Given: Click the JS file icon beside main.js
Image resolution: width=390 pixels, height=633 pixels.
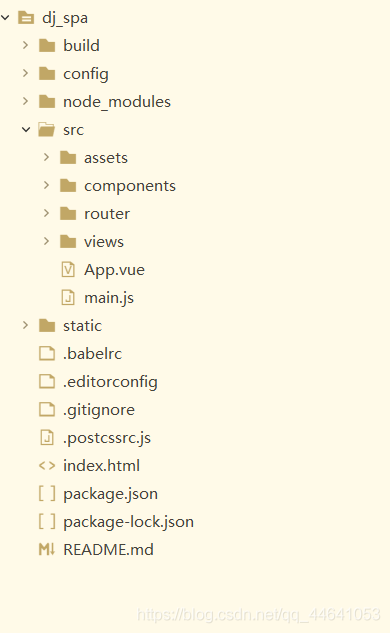Looking at the screenshot, I should tap(68, 298).
